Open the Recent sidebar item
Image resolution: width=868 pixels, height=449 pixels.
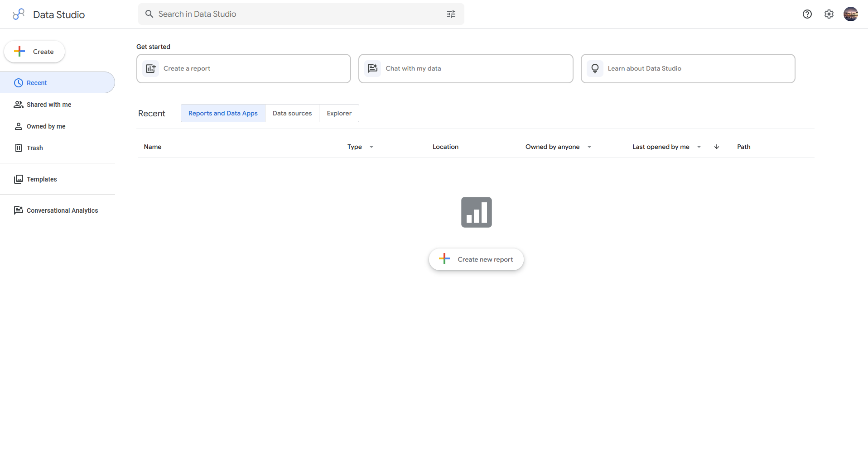tap(58, 82)
